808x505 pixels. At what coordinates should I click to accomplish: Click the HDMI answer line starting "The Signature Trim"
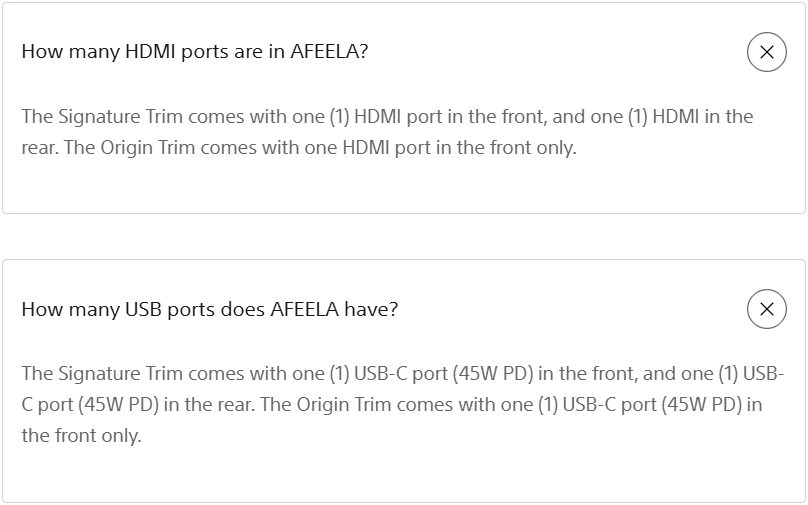[387, 116]
